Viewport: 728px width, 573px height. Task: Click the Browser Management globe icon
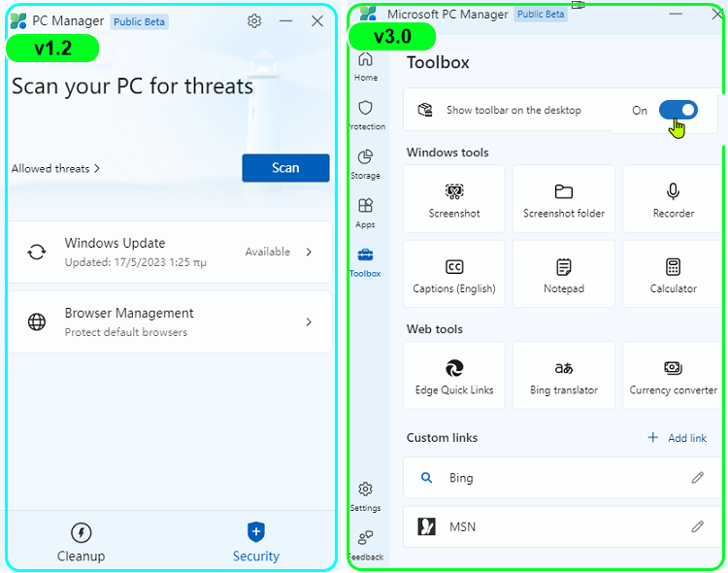pos(37,321)
